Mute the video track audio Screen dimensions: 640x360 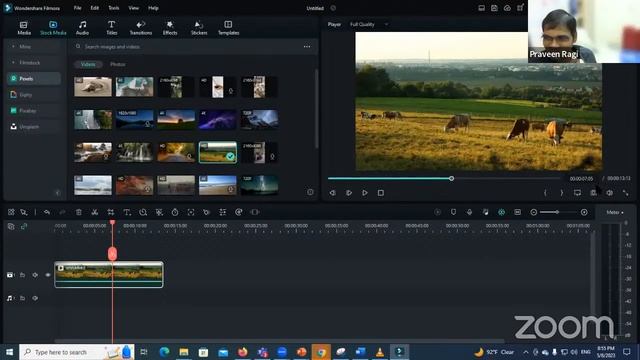[x=35, y=275]
